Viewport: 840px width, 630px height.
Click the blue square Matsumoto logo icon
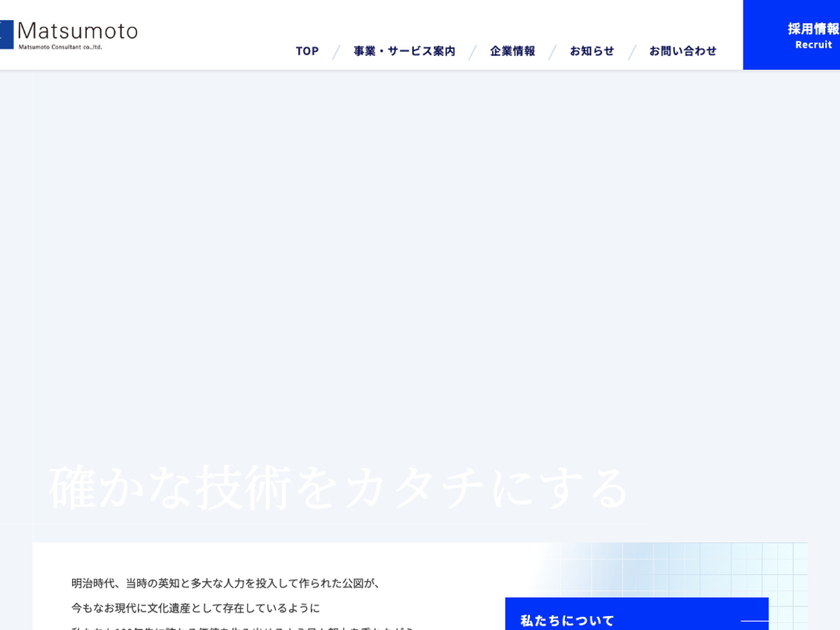(6, 34)
